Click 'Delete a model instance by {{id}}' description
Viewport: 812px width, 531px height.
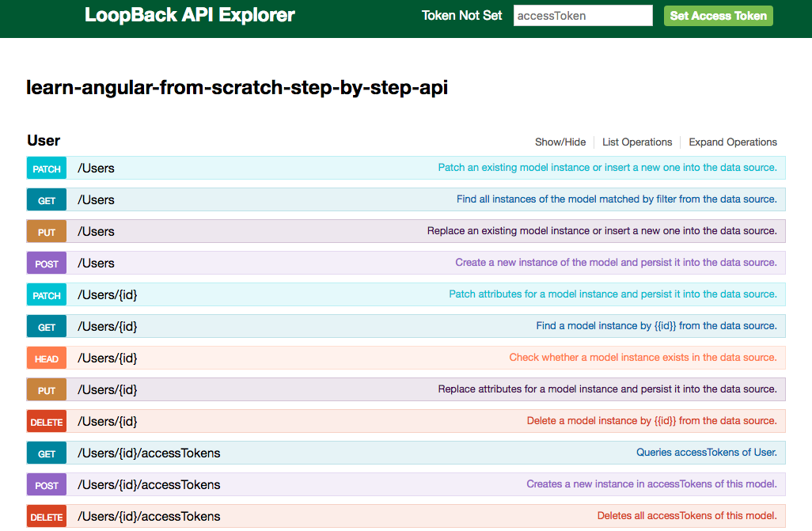[652, 421]
